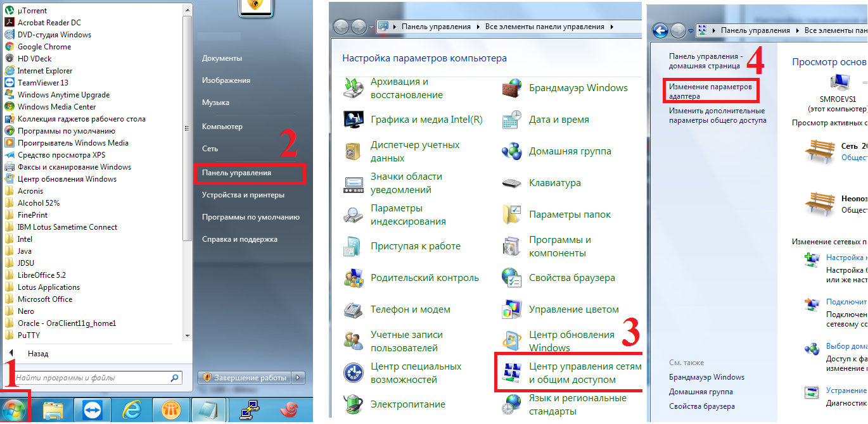868x424 pixels.
Task: Open the Родительский контроль icon
Action: (353, 278)
